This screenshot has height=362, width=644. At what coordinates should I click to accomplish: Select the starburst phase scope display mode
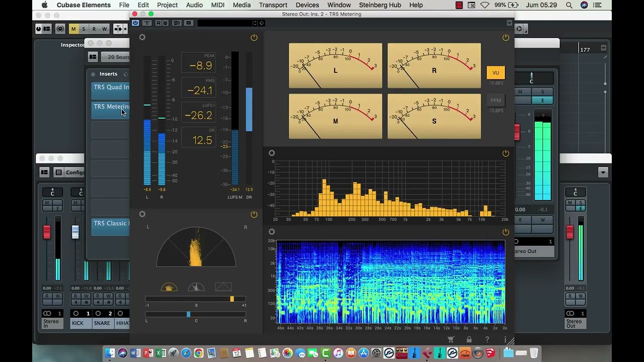click(x=196, y=287)
